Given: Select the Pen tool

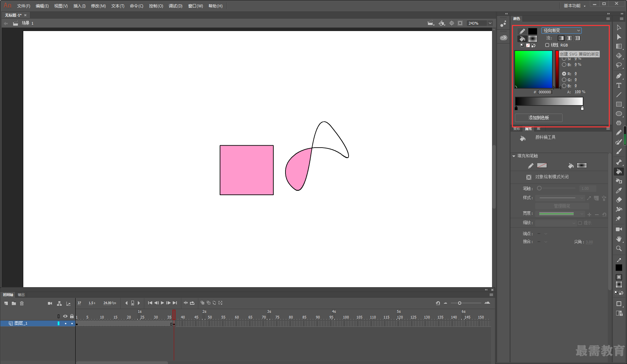Looking at the screenshot, I should [619, 76].
